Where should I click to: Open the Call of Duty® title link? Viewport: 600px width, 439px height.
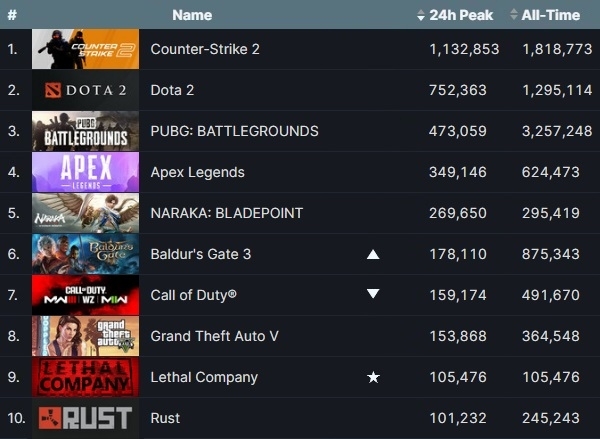pyautogui.click(x=193, y=295)
